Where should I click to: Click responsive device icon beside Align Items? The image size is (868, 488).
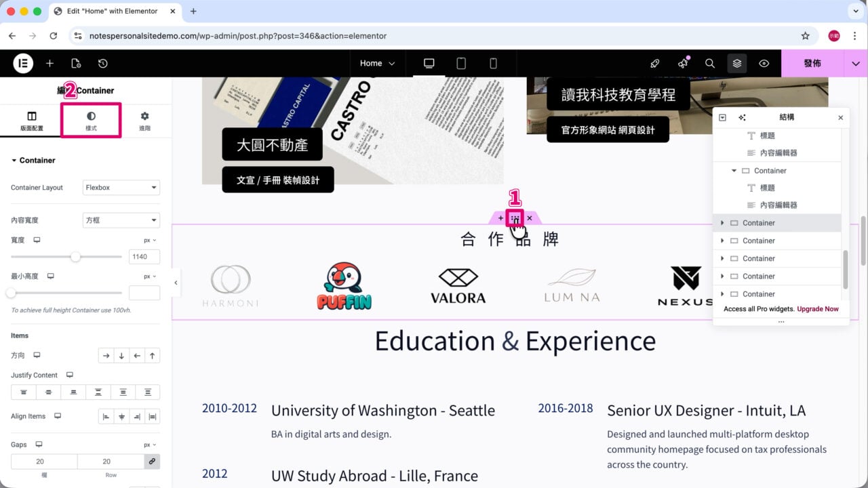[x=57, y=416]
